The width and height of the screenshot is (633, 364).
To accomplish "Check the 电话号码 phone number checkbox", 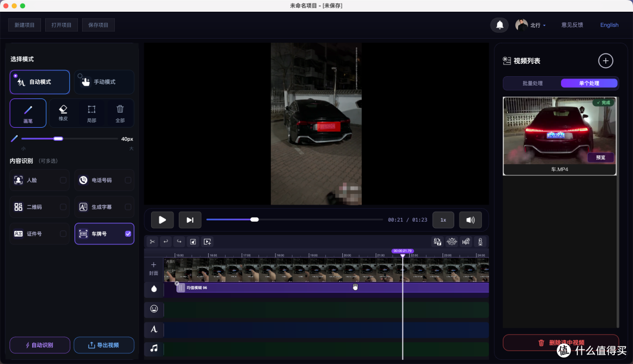I will [x=128, y=180].
